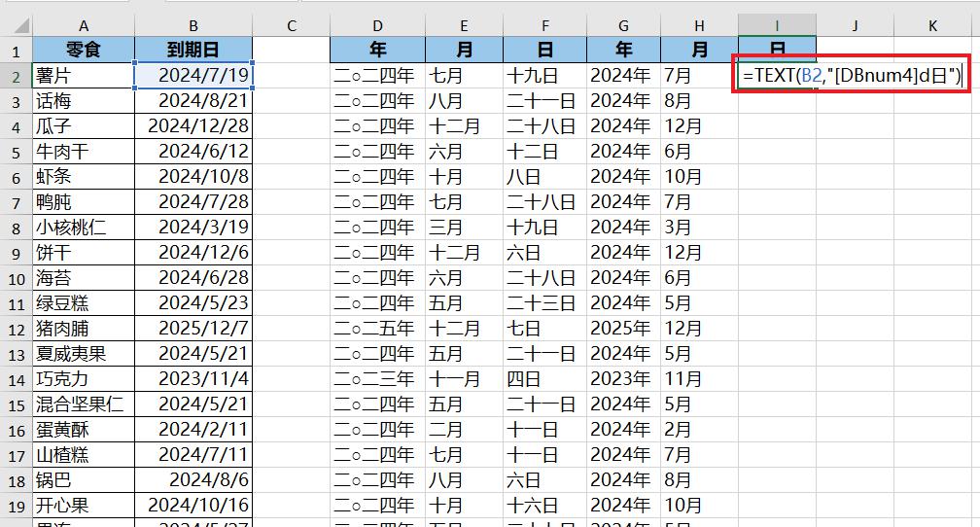Click cell containing 二○二五年
The width and height of the screenshot is (980, 527).
click(377, 329)
